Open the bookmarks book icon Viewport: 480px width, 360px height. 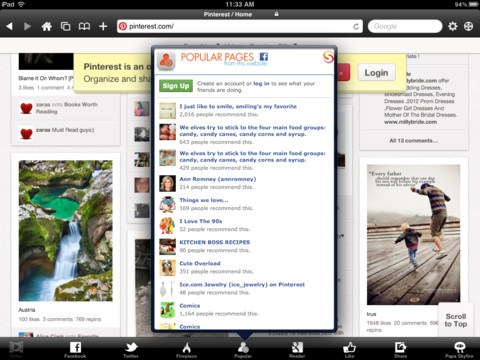pyautogui.click(x=84, y=26)
